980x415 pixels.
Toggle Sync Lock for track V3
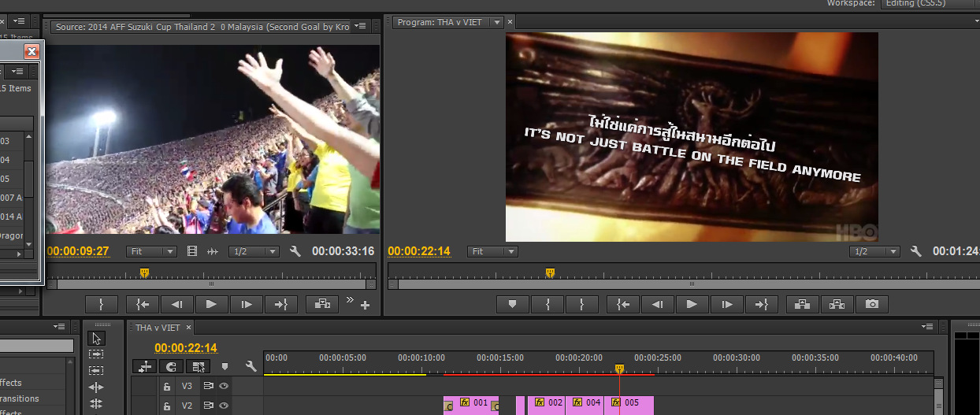click(x=209, y=387)
